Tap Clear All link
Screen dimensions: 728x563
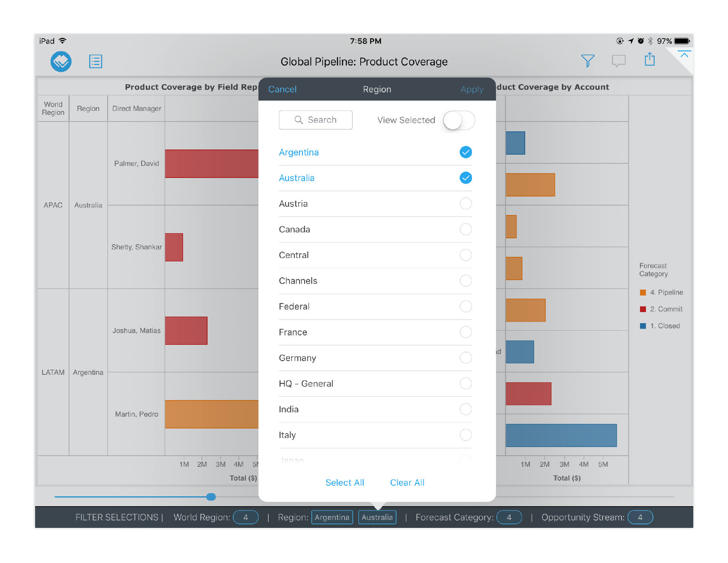(407, 483)
